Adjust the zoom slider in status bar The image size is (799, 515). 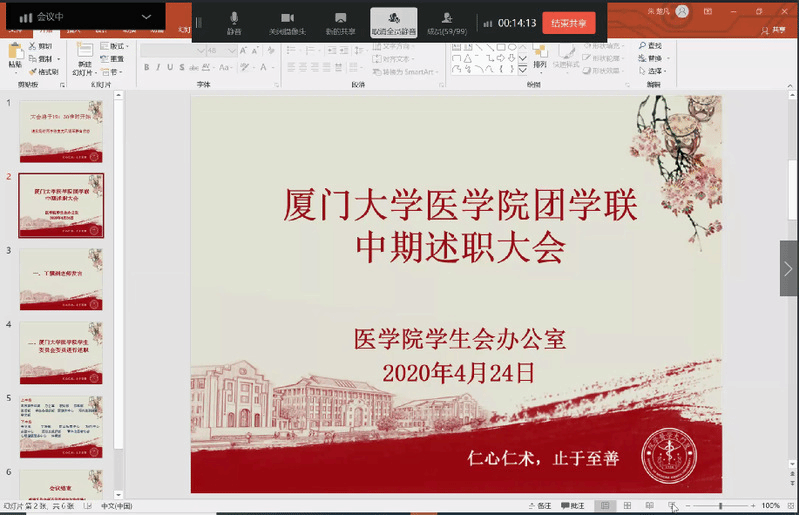coord(720,506)
